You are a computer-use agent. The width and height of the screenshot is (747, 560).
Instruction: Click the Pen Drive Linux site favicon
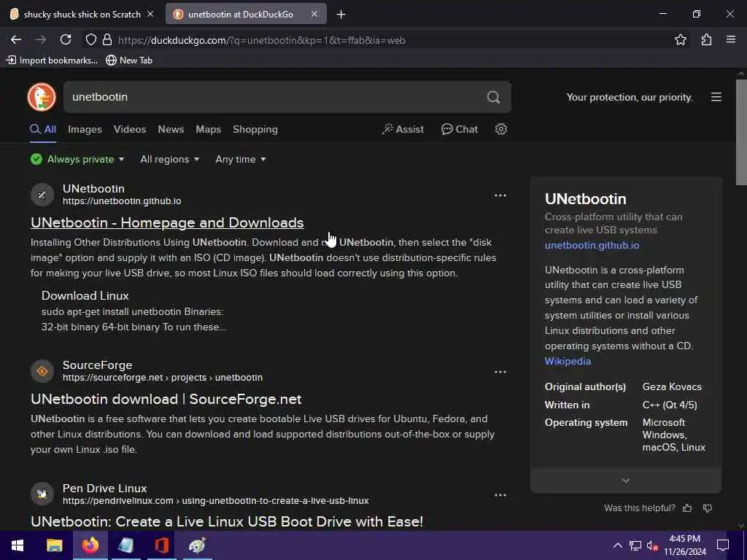pos(42,494)
